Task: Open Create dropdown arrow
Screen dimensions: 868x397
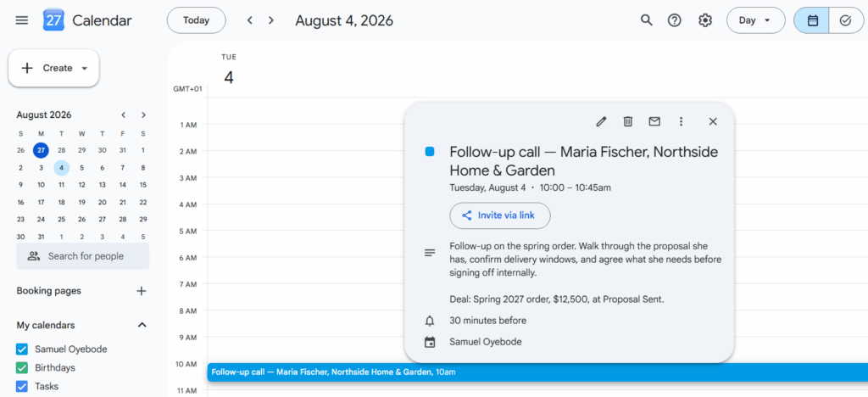Action: 85,69
